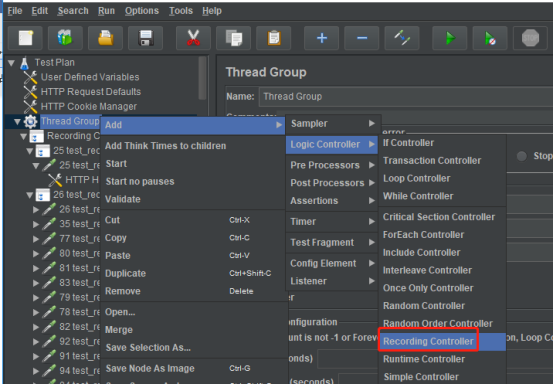Click HTTP Cookie Manager wrench icon
This screenshot has height=385, width=554.
30,107
